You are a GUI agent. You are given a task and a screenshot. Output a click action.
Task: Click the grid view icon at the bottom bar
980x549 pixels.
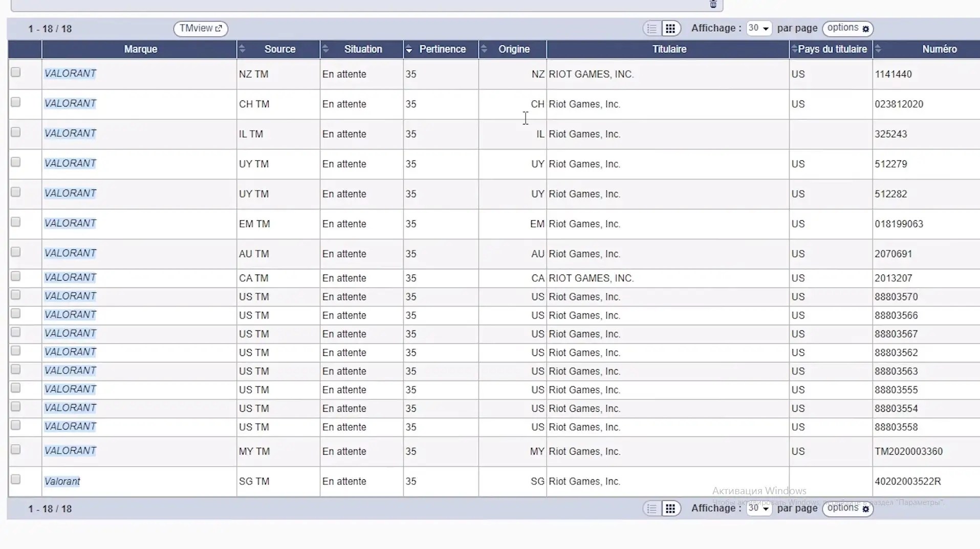click(670, 508)
